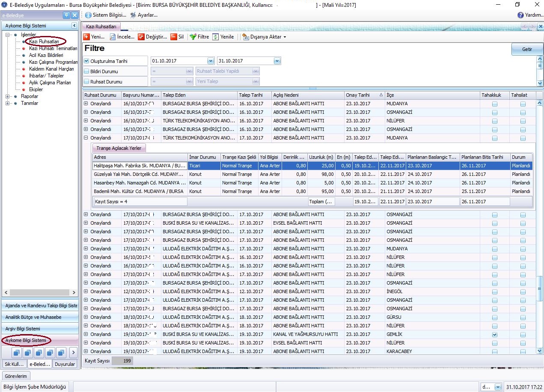Open Ayarlar settings in top toolbar
The width and height of the screenshot is (544, 392).
coord(133,15)
